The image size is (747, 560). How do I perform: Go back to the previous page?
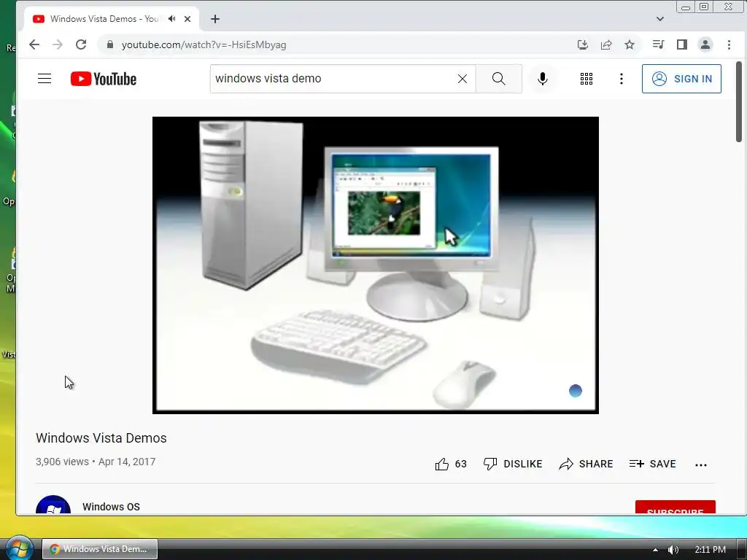(34, 44)
